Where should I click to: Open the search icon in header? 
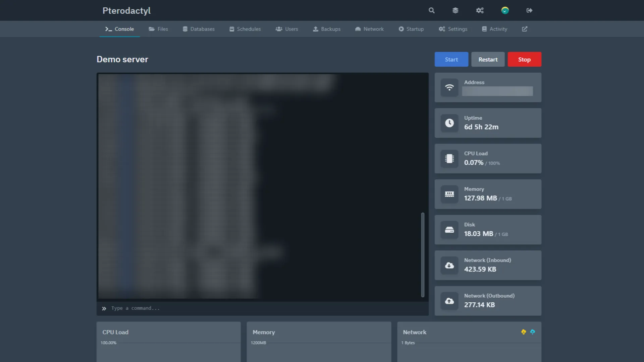pos(432,10)
